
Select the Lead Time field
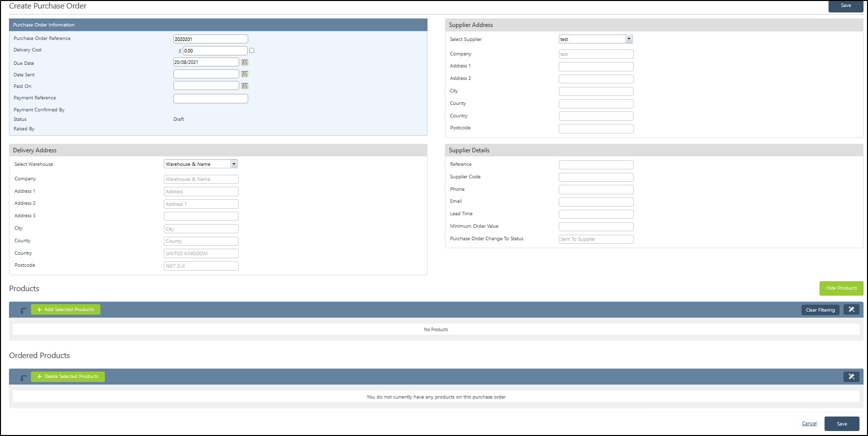pos(596,214)
